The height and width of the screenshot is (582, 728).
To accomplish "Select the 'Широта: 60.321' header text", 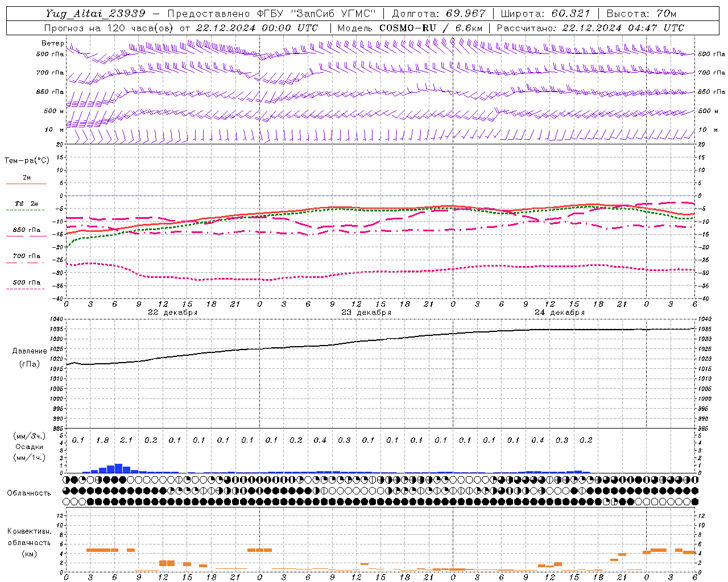I will point(545,14).
